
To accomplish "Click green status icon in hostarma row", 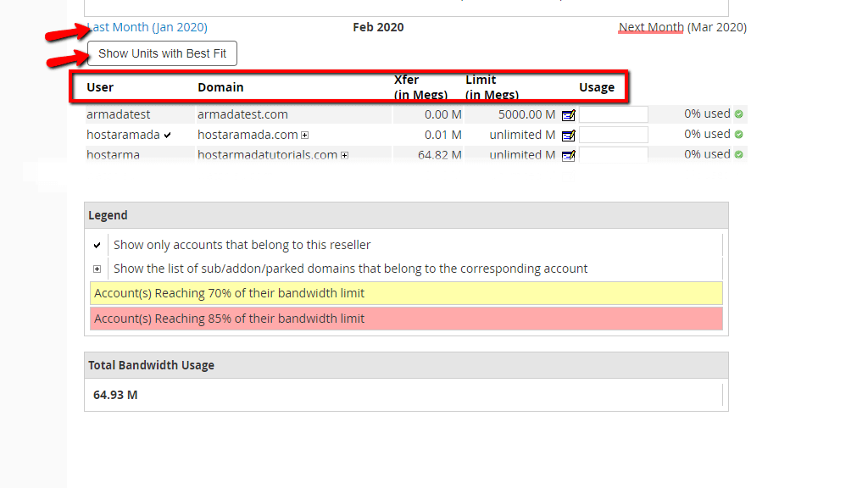I will point(738,154).
